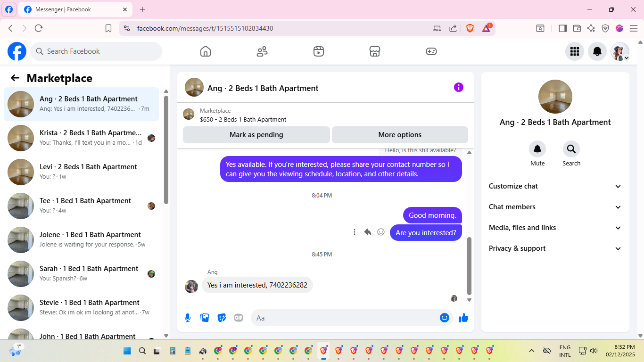The image size is (644, 362).
Task: Attach a file with the photo icon
Action: 205,318
